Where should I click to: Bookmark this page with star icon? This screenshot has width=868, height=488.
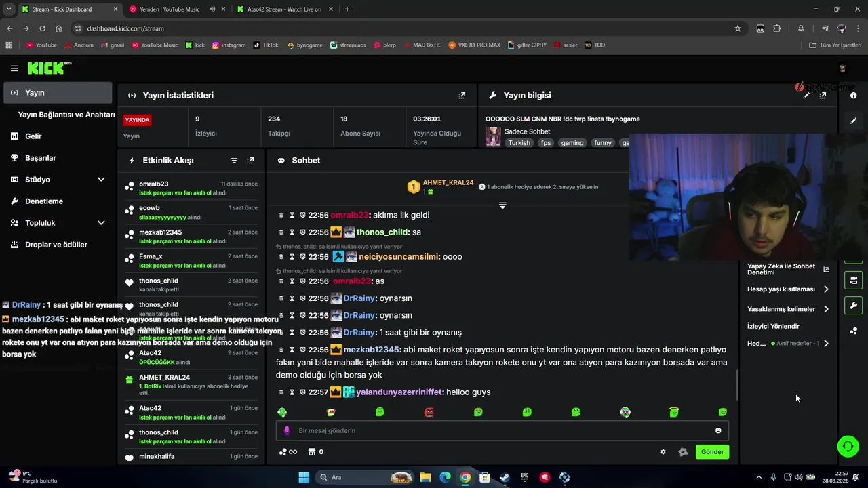pos(738,28)
